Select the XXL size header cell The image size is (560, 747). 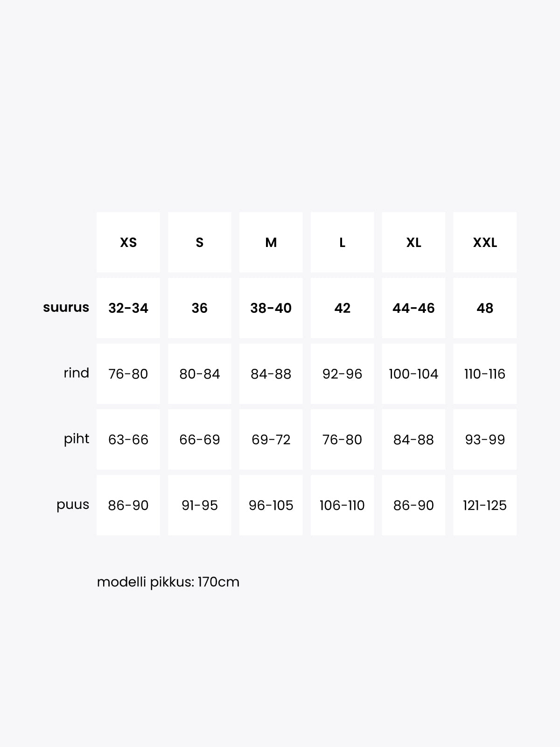click(x=485, y=242)
